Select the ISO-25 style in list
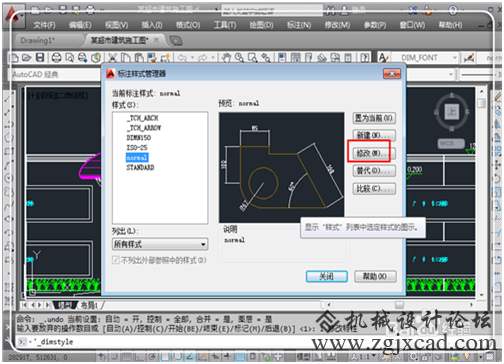Image resolution: width=504 pixels, height=364 pixels. coord(137,147)
